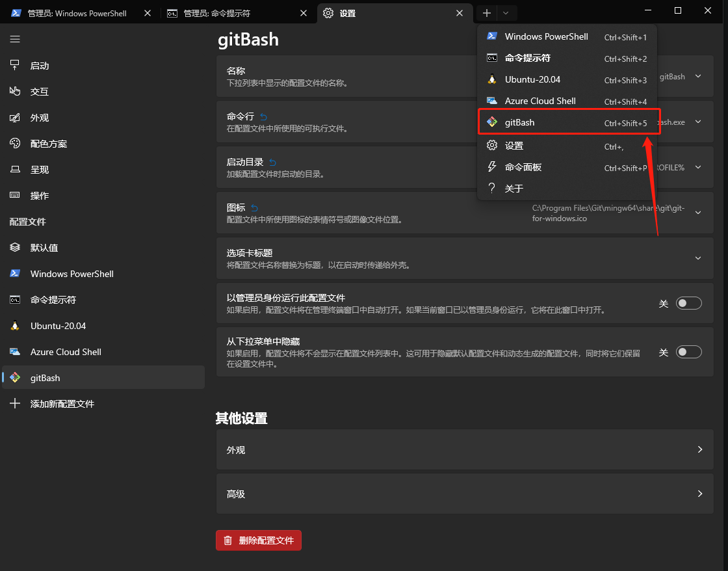Expand the 名称 setting chevron

pos(698,76)
